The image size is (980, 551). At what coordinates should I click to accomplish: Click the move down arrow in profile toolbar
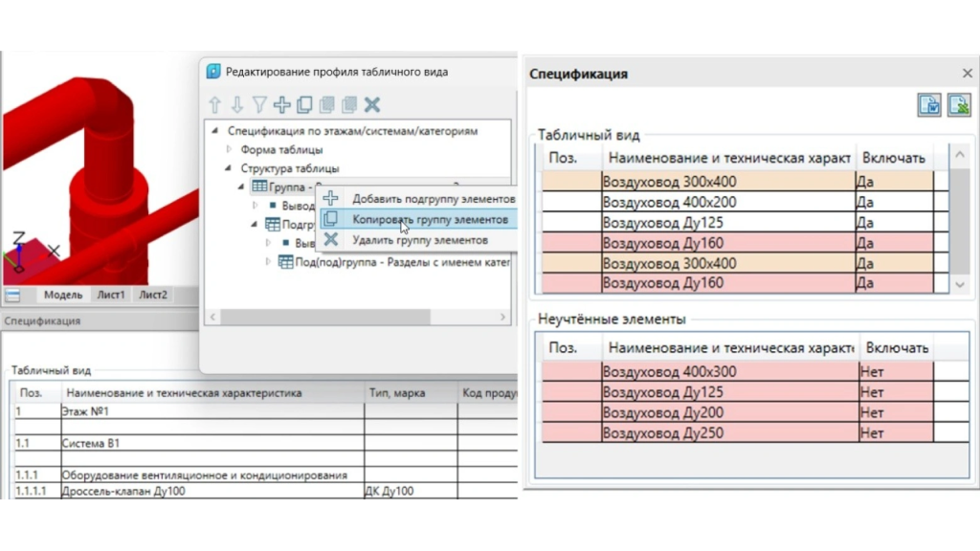click(x=237, y=105)
